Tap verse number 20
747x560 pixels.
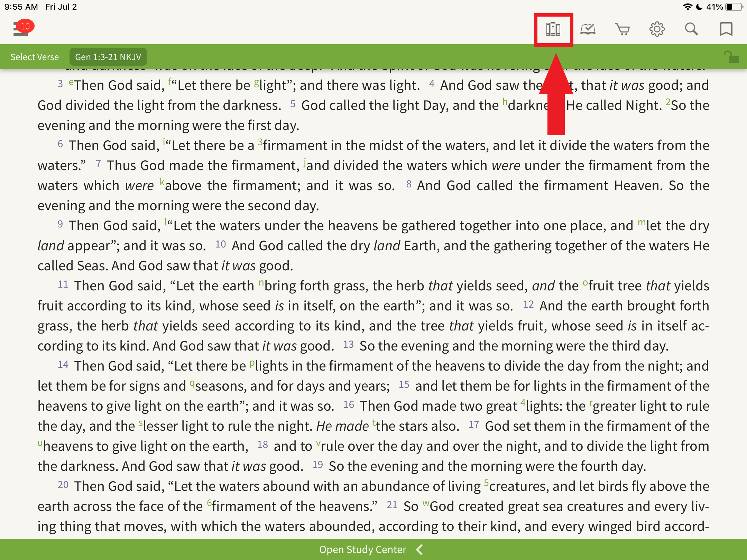click(x=63, y=485)
